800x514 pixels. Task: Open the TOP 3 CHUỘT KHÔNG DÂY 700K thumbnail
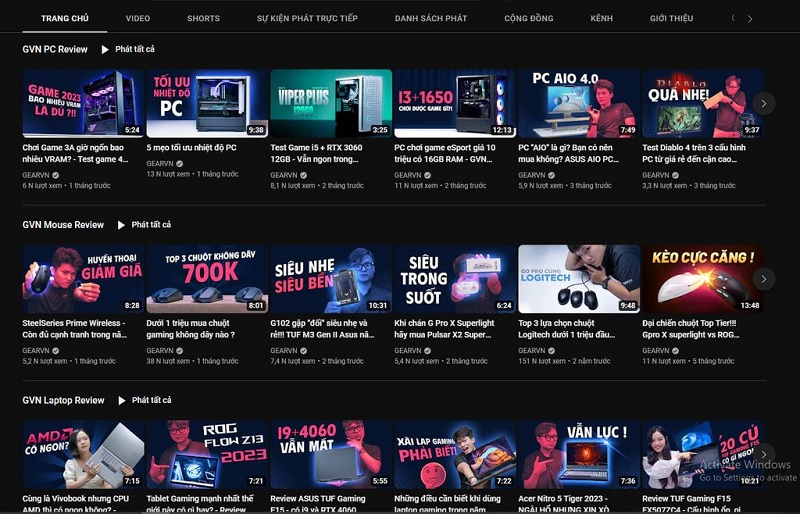(x=207, y=279)
